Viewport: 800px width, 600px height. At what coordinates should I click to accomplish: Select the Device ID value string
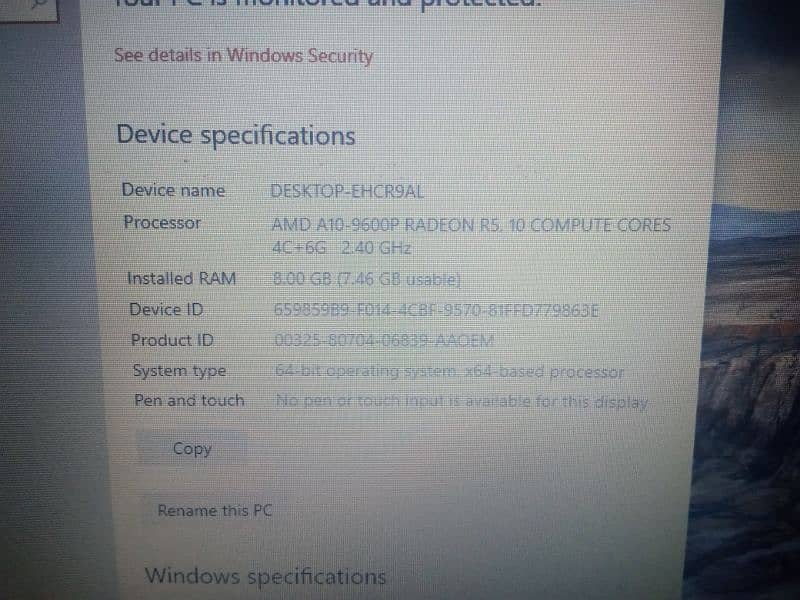[x=436, y=311]
